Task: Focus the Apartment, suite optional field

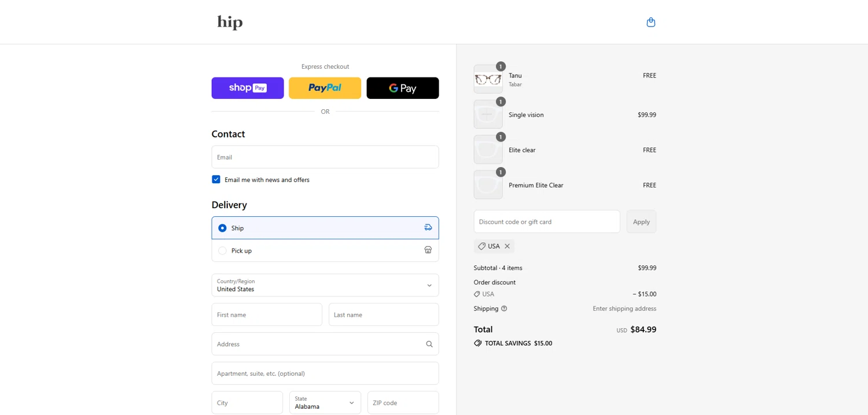Action: point(325,373)
